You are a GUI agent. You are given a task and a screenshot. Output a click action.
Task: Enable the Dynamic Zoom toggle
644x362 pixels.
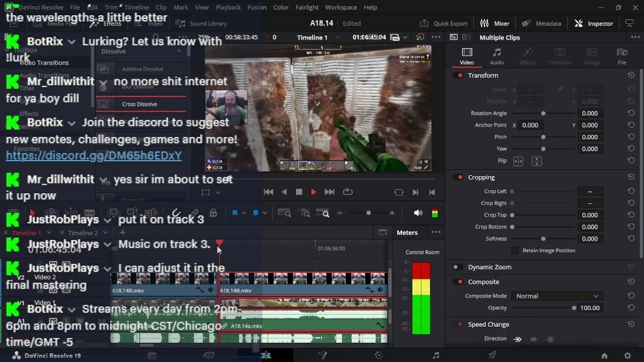pos(457,267)
